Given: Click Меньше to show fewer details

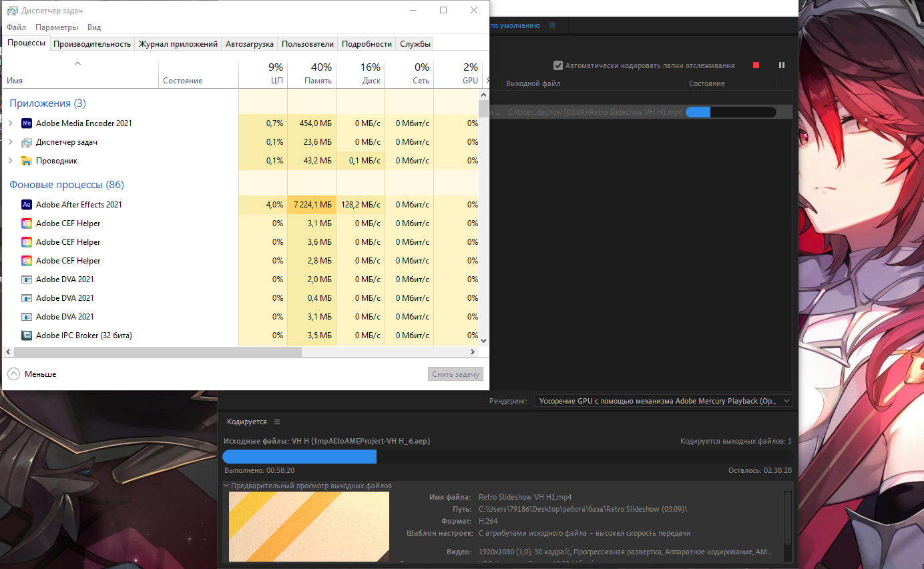Looking at the screenshot, I should point(41,374).
